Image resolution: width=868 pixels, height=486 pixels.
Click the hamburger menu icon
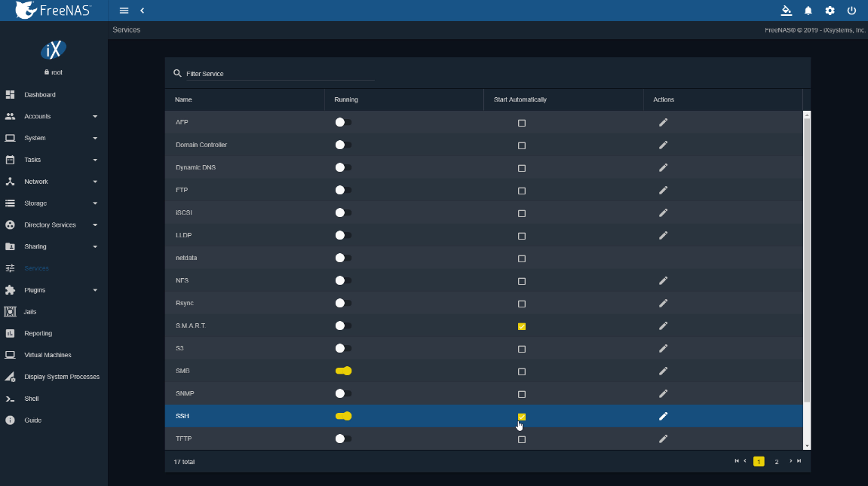pos(124,11)
